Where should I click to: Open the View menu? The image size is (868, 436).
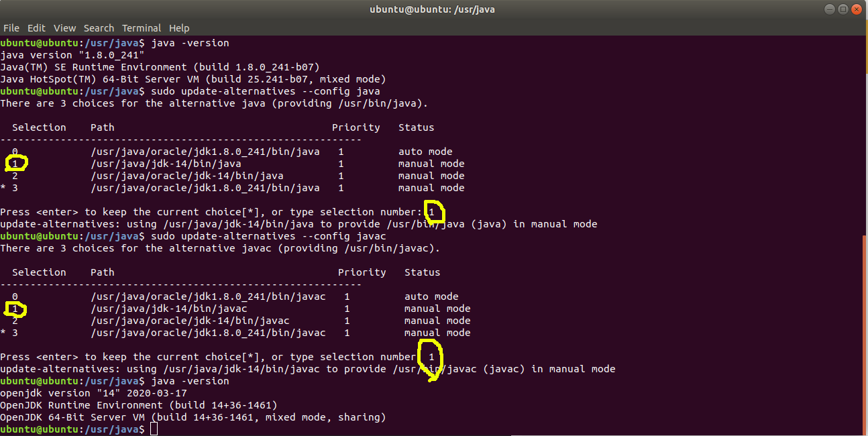65,28
